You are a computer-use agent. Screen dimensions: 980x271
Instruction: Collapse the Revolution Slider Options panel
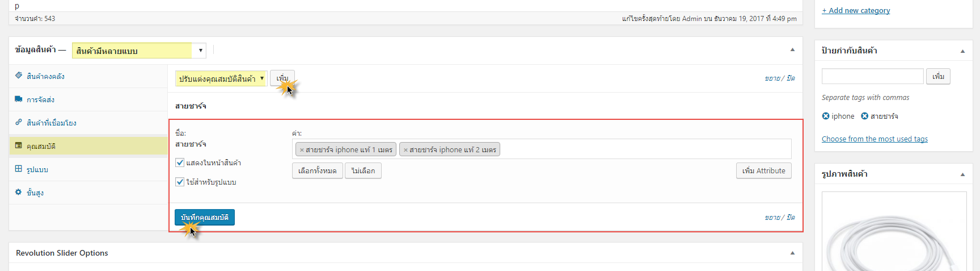(x=792, y=253)
